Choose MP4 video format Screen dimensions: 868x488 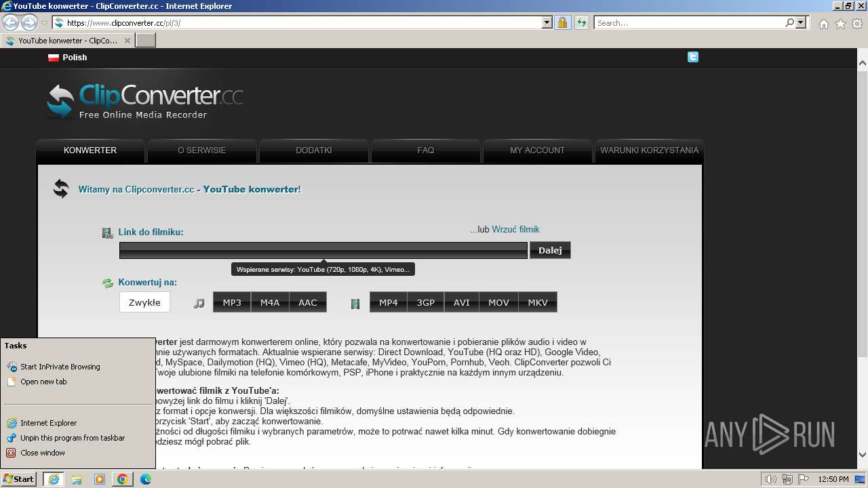click(389, 302)
